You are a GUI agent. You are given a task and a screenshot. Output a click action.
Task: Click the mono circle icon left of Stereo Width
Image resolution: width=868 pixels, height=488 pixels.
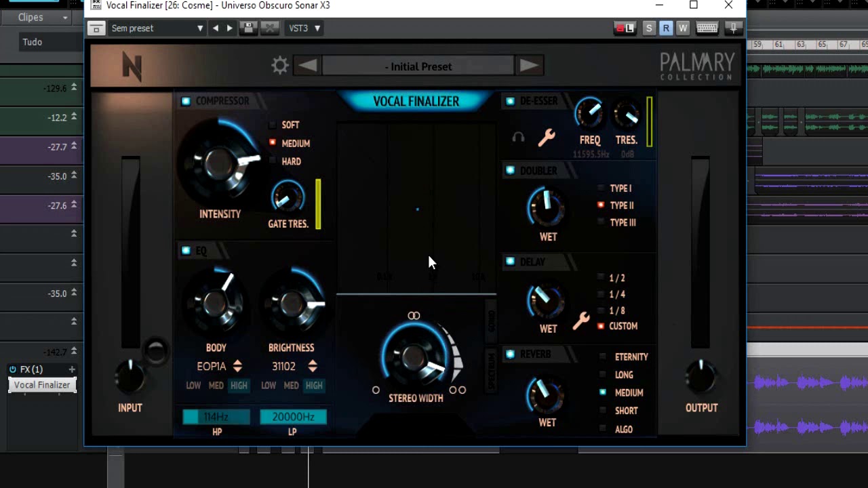point(376,390)
